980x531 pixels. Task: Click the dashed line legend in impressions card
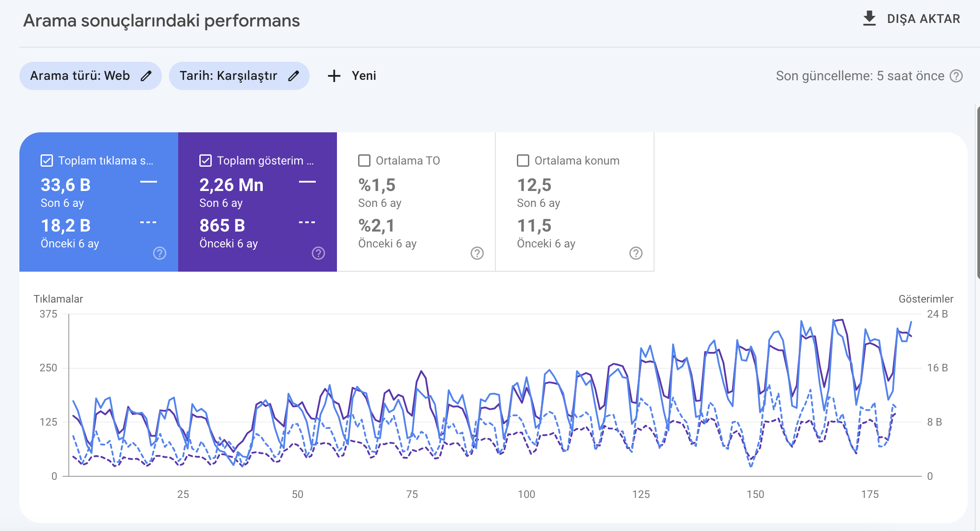coord(307,222)
